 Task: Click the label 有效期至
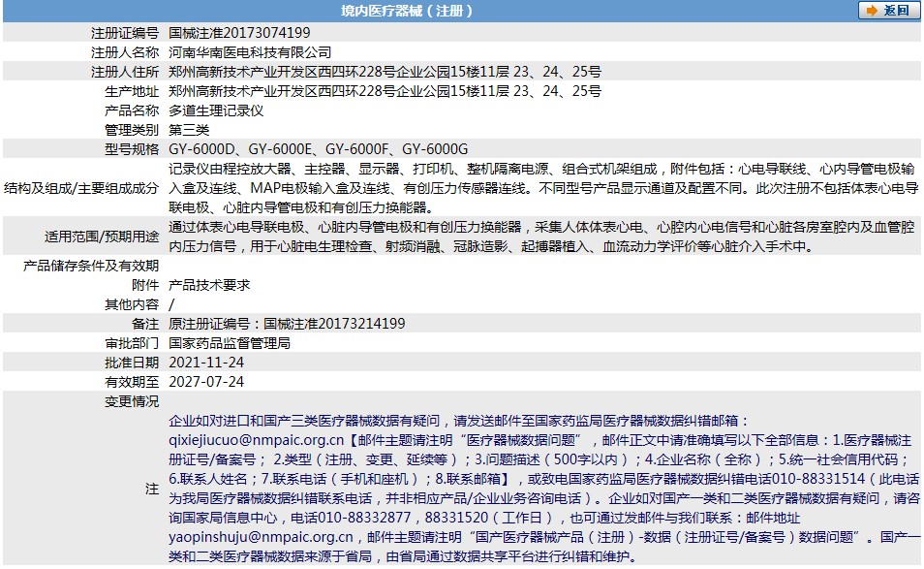click(132, 383)
